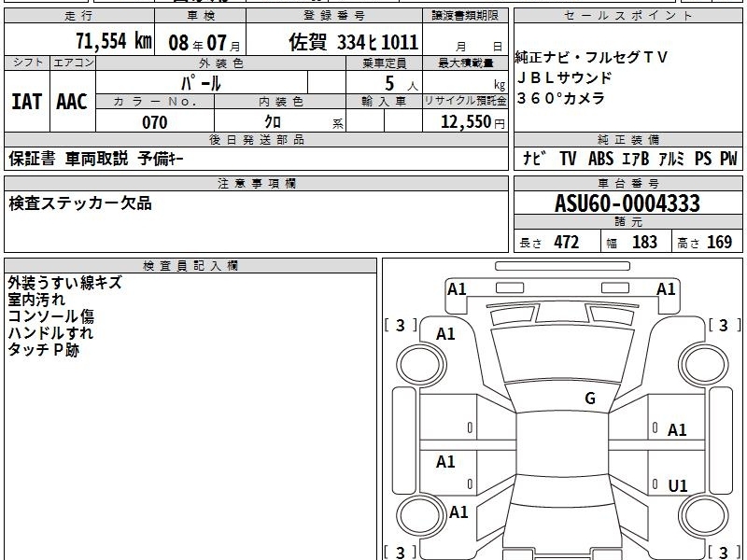
Task: Click the カラーNo. header
Action: [x=155, y=102]
